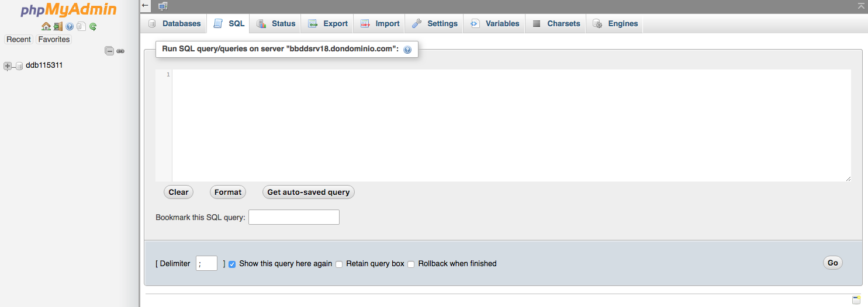868x307 pixels.
Task: Open the Status tab
Action: point(276,23)
